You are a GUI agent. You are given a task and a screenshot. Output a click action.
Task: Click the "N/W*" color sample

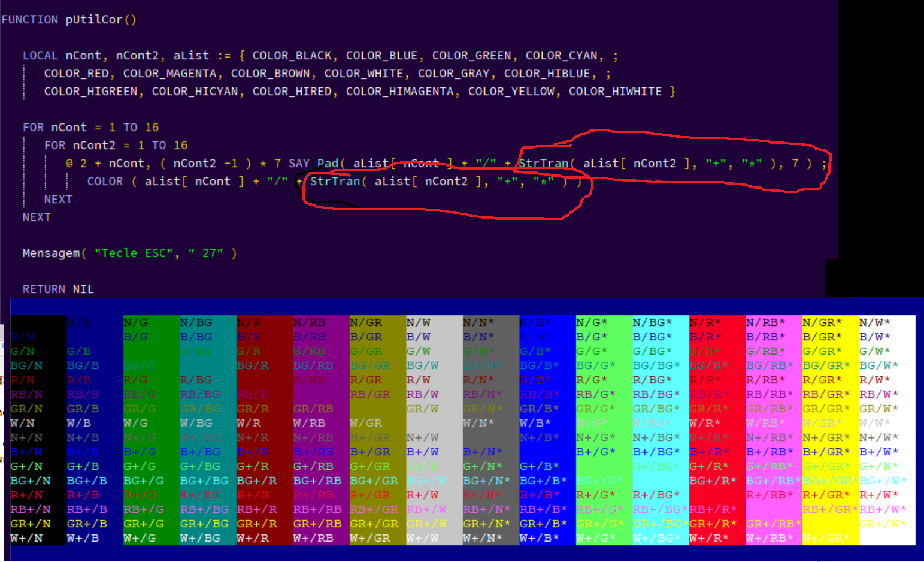coord(875,322)
